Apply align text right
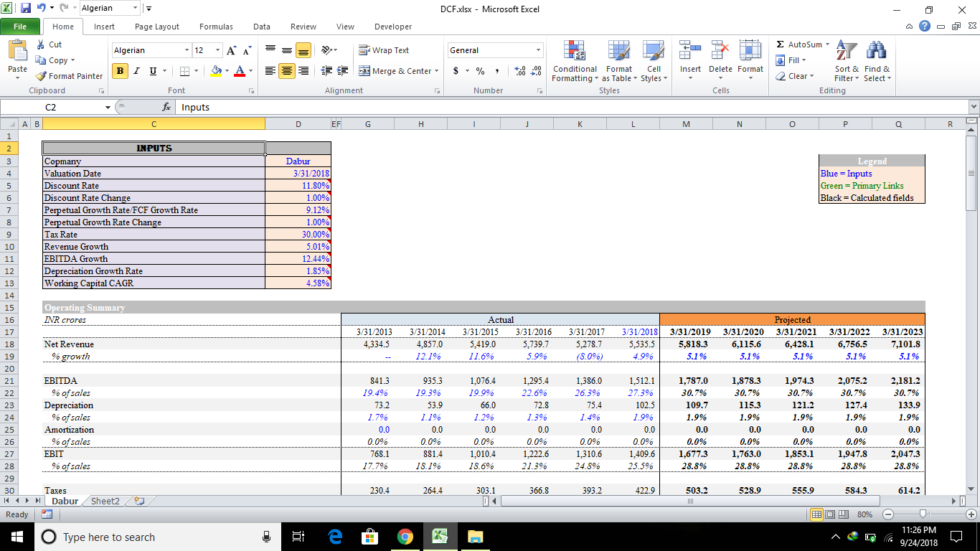Viewport: 980px width, 551px height. (x=303, y=71)
